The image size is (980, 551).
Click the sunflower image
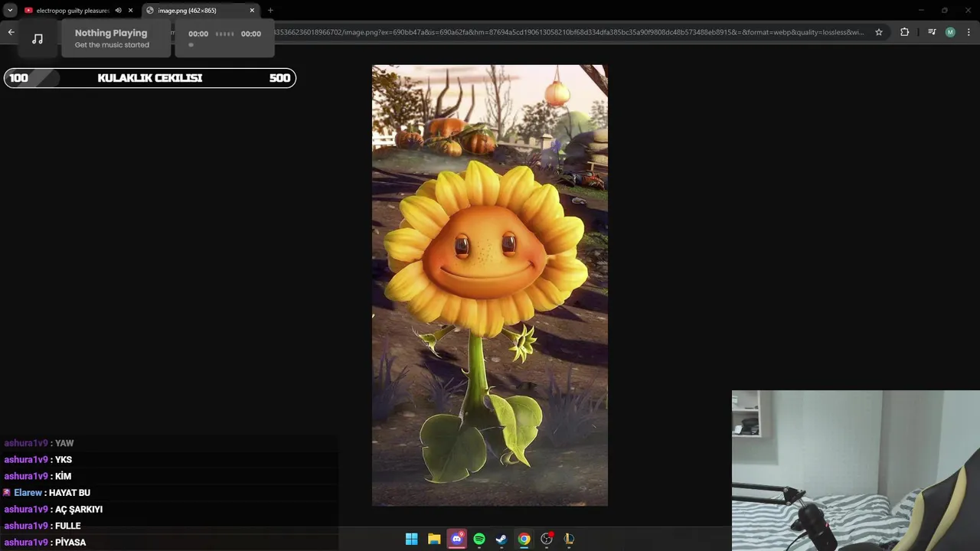490,285
